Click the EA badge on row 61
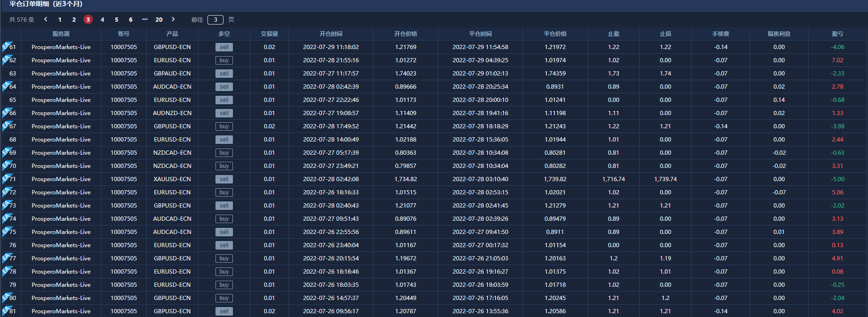The width and height of the screenshot is (868, 317). pyautogui.click(x=6, y=46)
